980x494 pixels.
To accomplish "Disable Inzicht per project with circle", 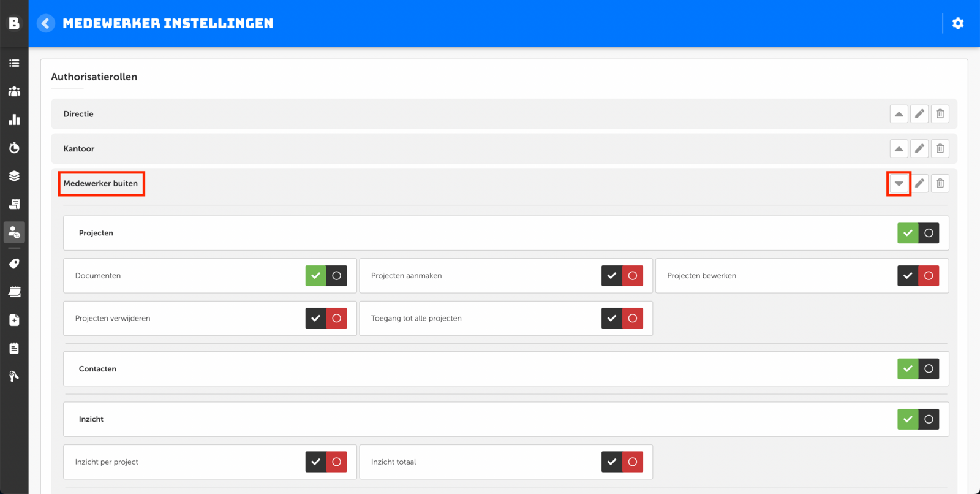I will (x=337, y=462).
